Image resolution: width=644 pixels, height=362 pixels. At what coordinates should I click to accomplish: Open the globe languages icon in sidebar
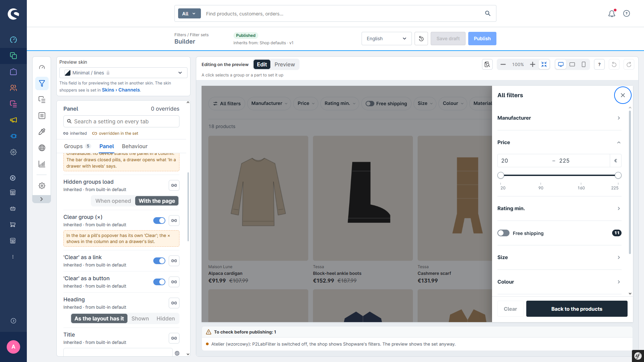(42, 148)
